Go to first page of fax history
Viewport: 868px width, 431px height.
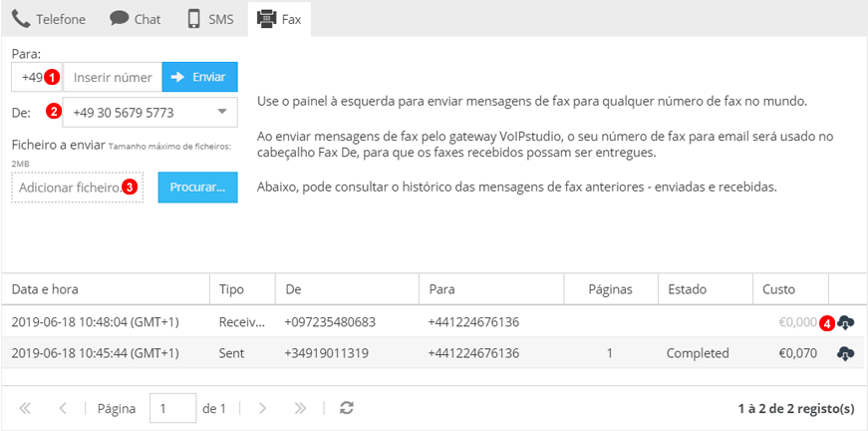click(x=26, y=408)
